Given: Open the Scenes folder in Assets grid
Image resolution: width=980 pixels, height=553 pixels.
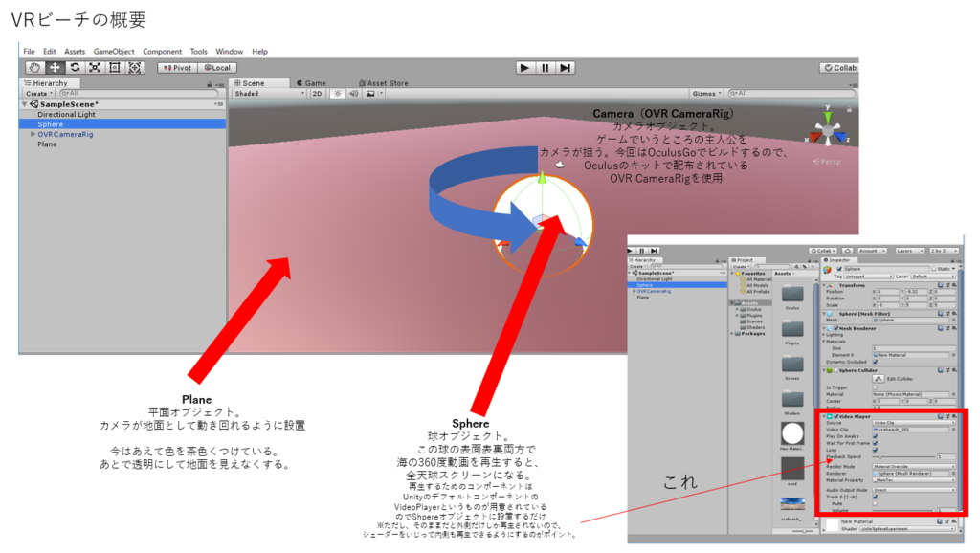Looking at the screenshot, I should (x=792, y=365).
